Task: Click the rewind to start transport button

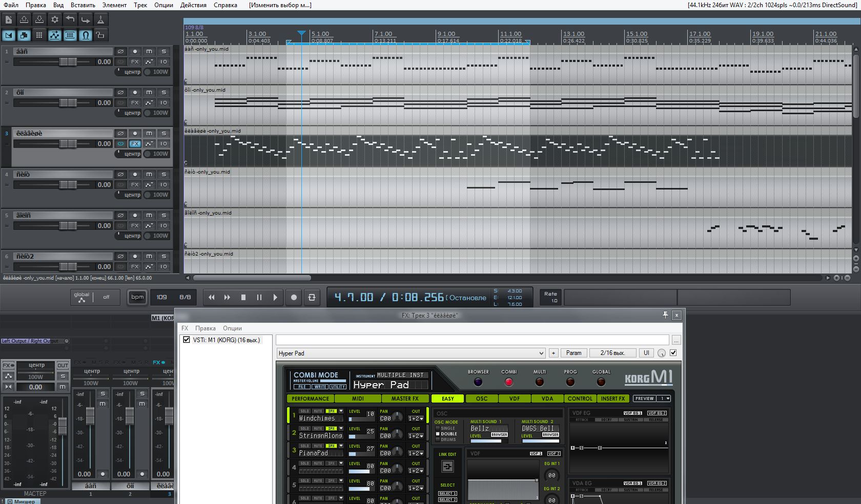Action: click(x=212, y=297)
